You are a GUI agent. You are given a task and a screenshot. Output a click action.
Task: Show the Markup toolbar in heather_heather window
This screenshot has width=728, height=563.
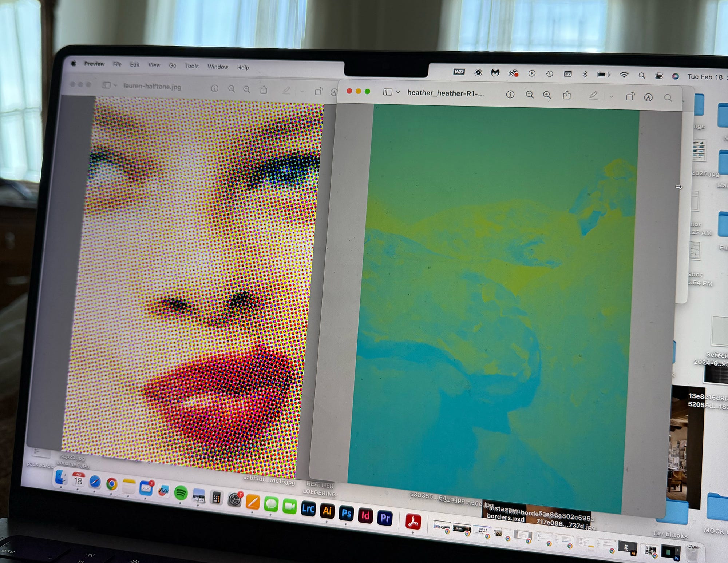point(648,97)
